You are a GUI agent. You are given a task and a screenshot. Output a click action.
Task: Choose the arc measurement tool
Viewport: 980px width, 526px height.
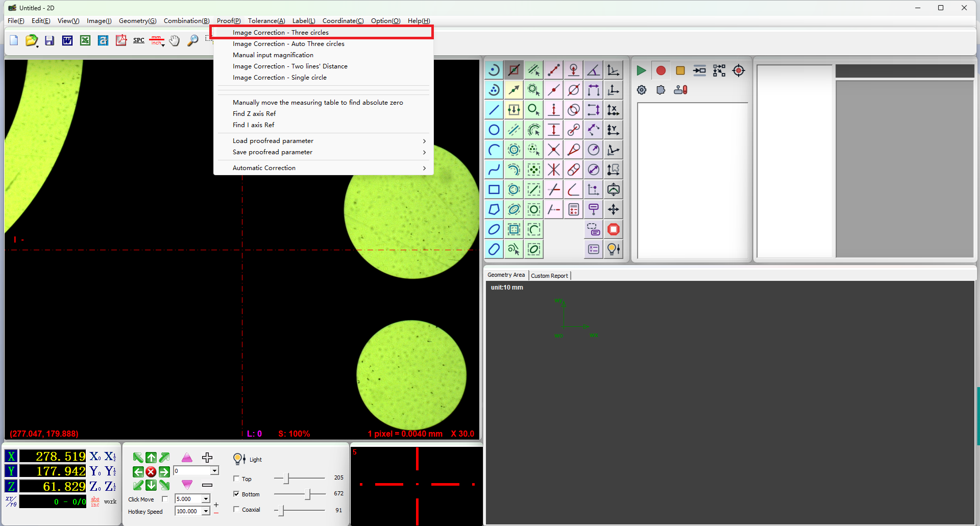[494, 150]
